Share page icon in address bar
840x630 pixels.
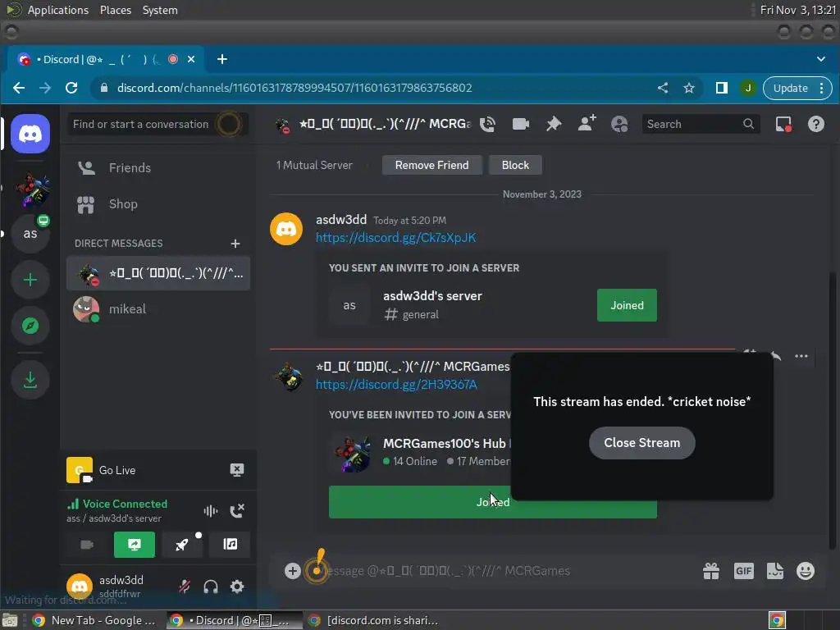[x=663, y=88]
